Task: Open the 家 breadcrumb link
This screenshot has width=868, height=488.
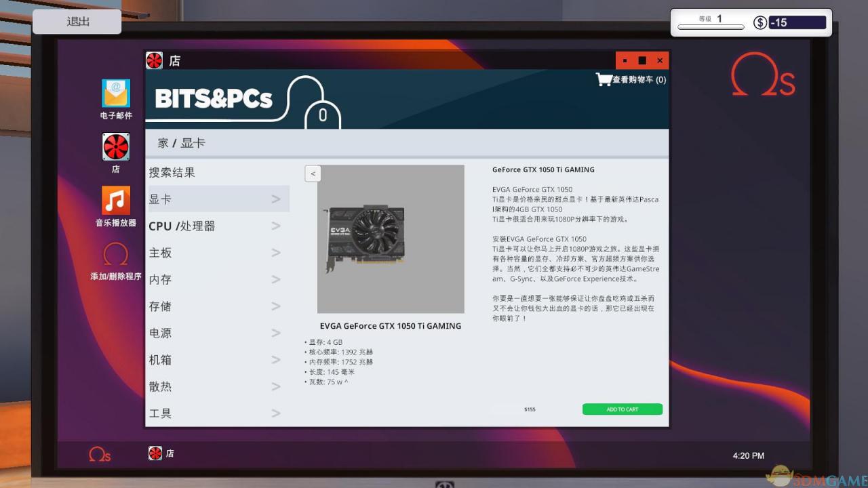Action: [x=162, y=143]
